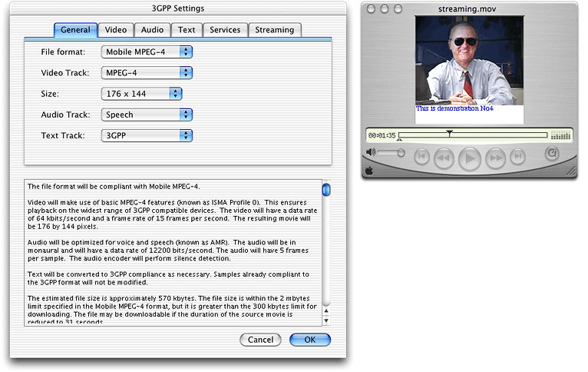Expand the Size 176 x 144 dropdown
Viewport: 588px width, 372px height.
tap(141, 94)
